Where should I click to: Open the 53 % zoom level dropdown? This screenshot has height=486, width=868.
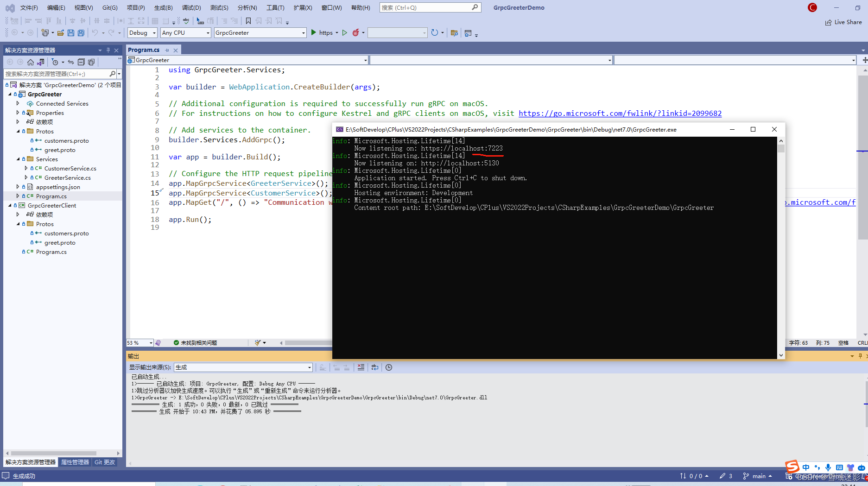tap(140, 343)
